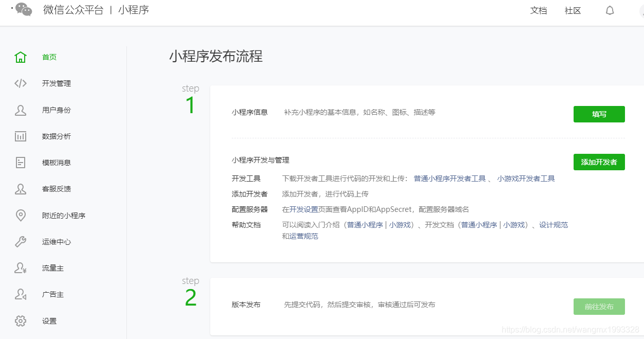Click the bar chart icon for 数据分析
This screenshot has width=644, height=339.
pyautogui.click(x=21, y=136)
